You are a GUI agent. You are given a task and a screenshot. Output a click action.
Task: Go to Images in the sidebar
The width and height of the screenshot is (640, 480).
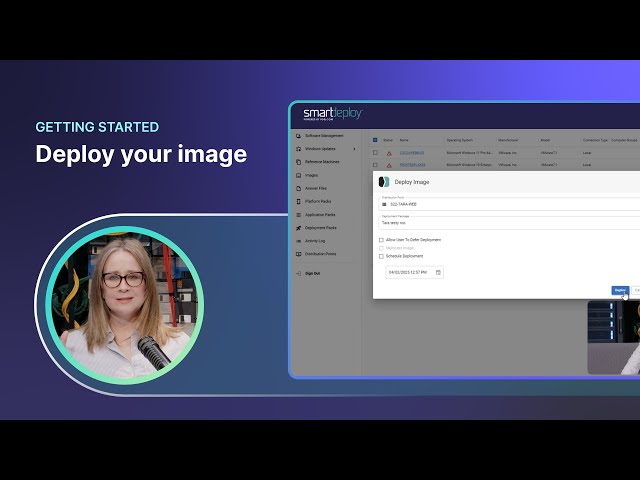pyautogui.click(x=311, y=175)
